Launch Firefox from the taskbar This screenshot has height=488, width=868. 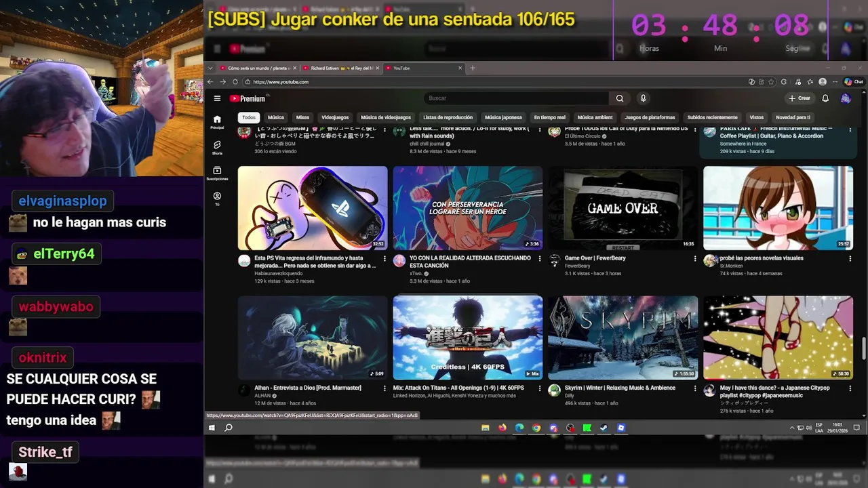[x=502, y=428]
